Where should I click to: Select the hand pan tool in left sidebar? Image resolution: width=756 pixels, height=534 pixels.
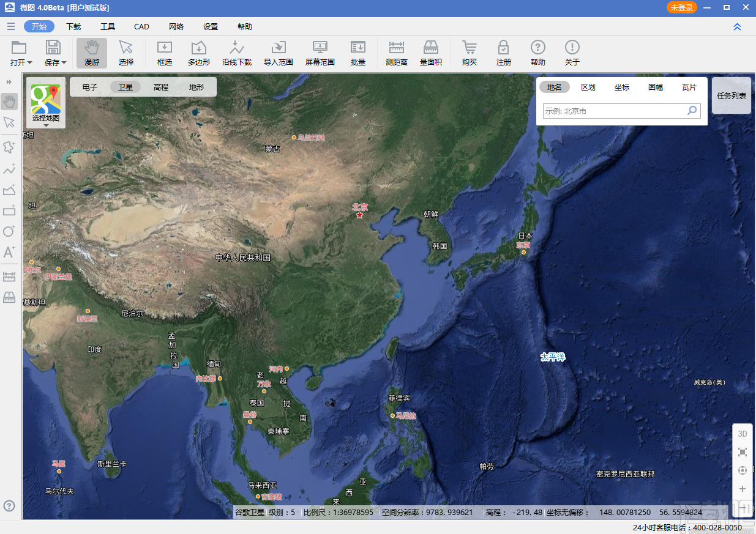9,102
